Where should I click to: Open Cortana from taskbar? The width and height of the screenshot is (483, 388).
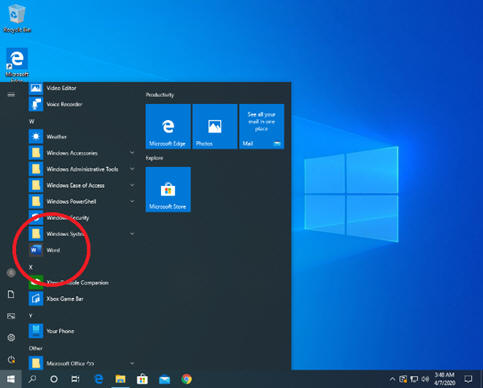(54, 379)
